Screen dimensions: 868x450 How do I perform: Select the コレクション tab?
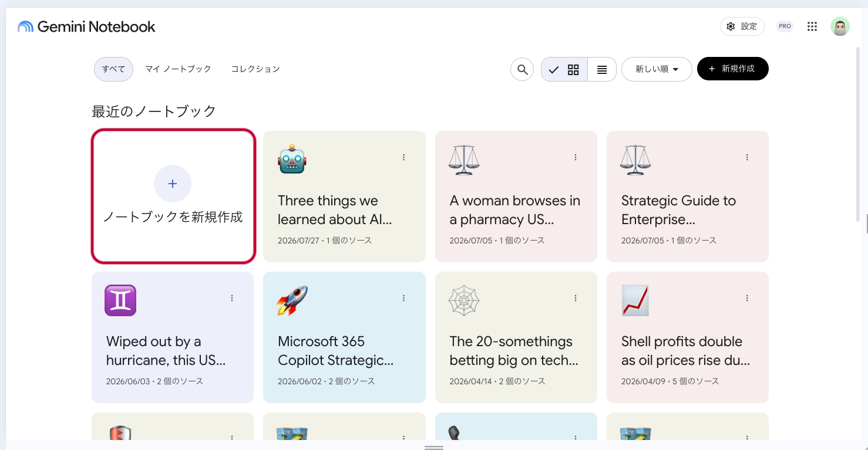pos(255,69)
